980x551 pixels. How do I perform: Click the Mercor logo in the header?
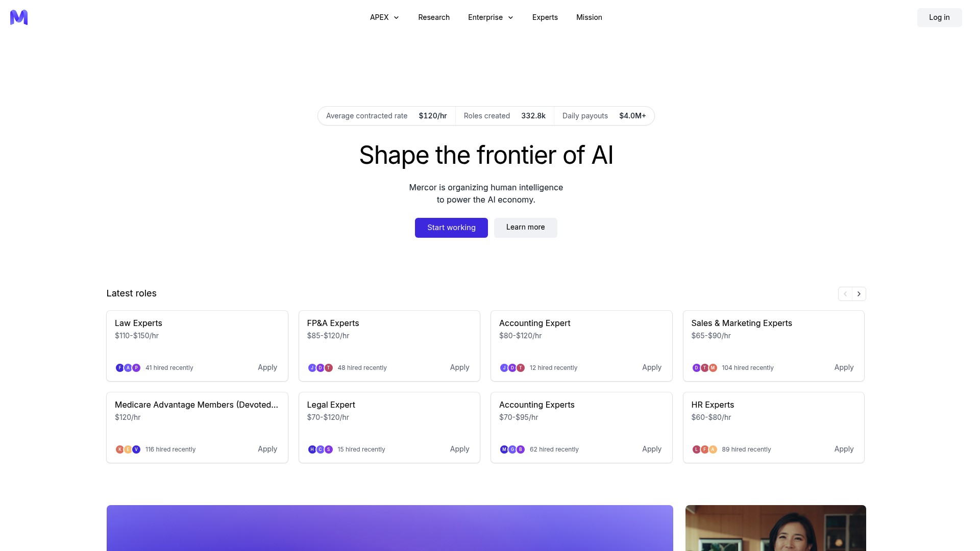[19, 17]
